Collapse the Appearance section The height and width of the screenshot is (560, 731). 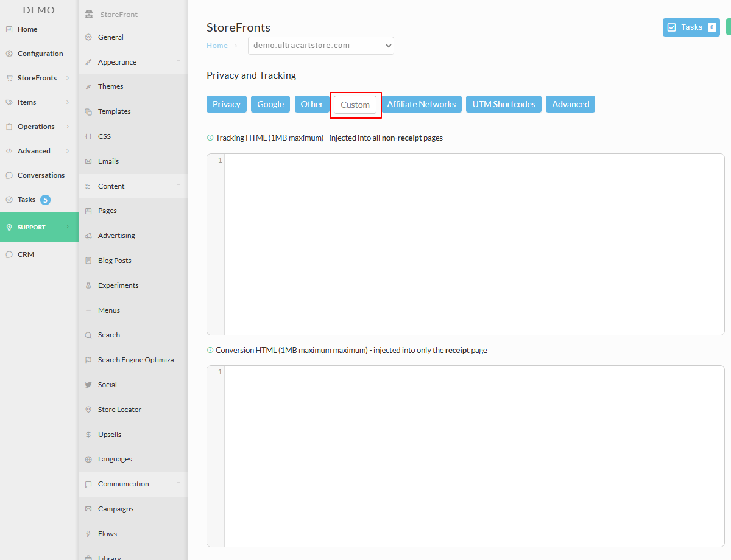(x=178, y=60)
